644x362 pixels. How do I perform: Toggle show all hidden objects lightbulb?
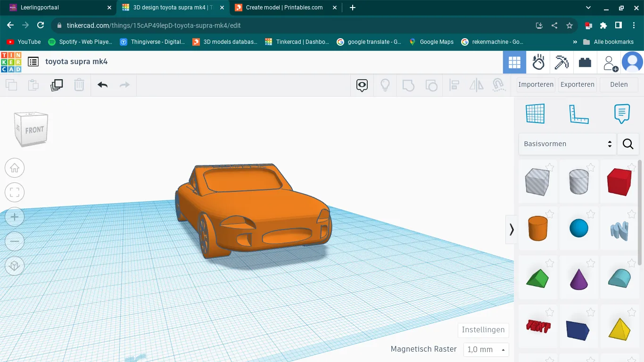pos(385,85)
